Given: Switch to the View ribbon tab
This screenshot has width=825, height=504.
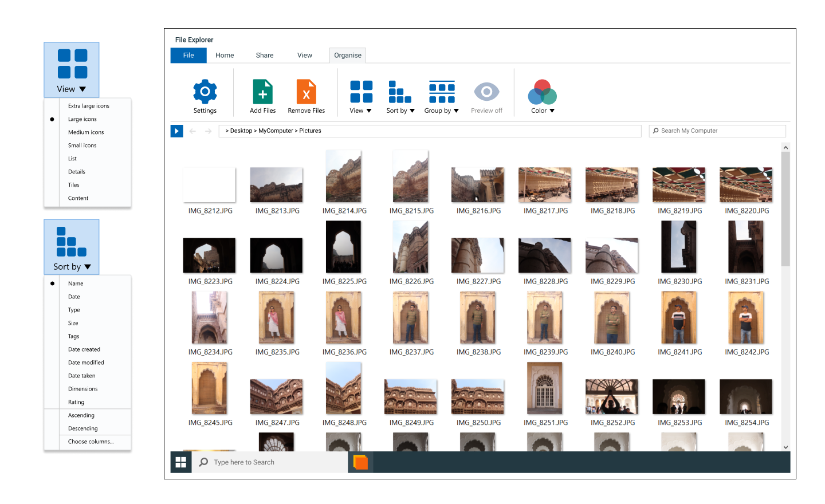Looking at the screenshot, I should pos(305,56).
